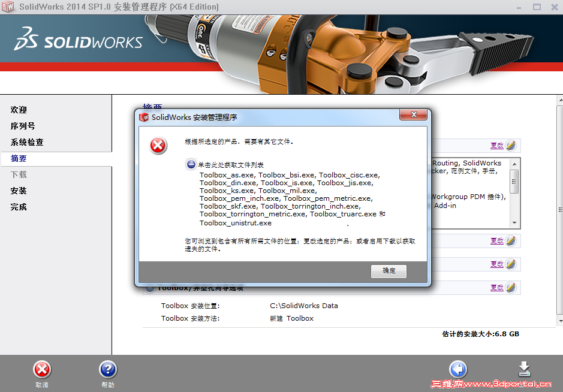Screen dimensions: 563x392
Task: Click the first 更改 link at top
Action: [x=497, y=146]
